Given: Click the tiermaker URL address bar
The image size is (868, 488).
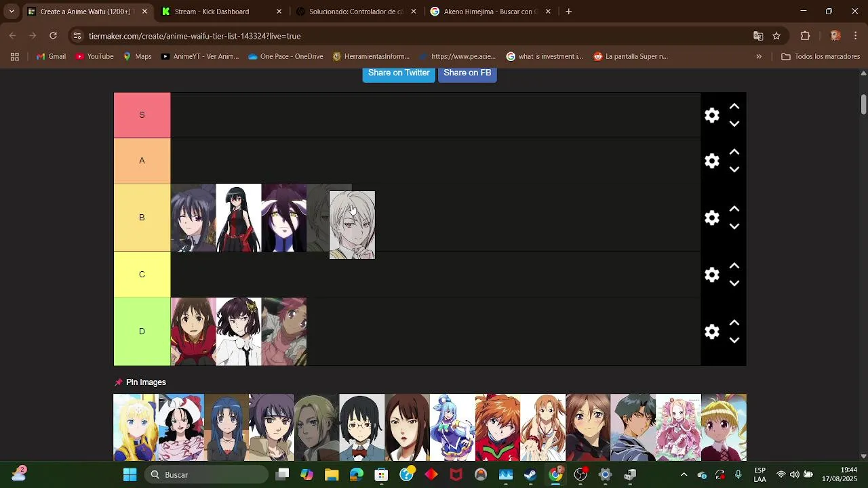Looking at the screenshot, I should coord(407,36).
